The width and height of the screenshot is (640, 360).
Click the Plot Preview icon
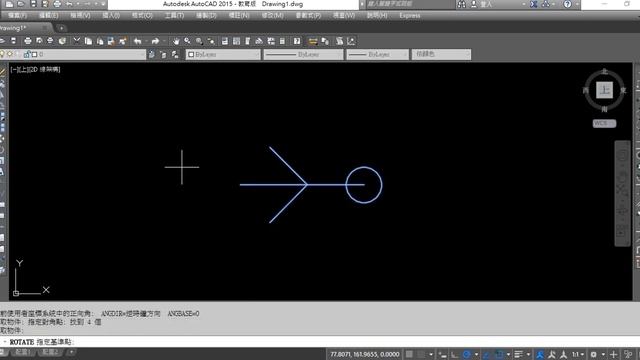[x=39, y=41]
